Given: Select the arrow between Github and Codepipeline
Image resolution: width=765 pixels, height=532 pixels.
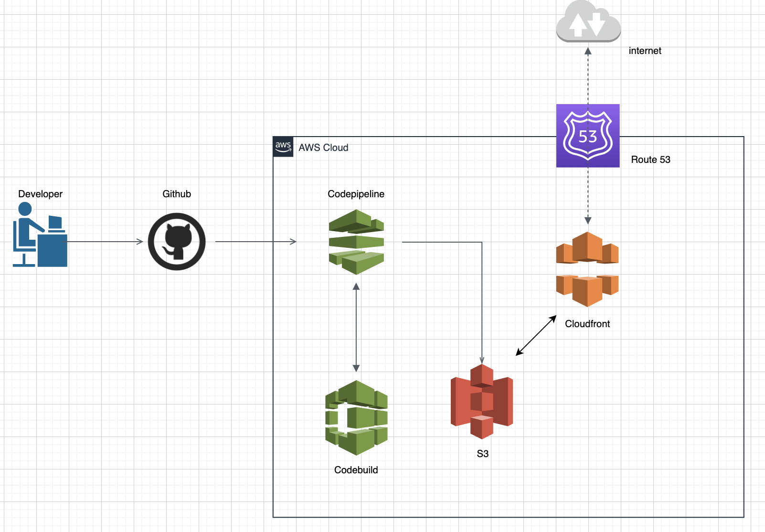Looking at the screenshot, I should tap(255, 242).
